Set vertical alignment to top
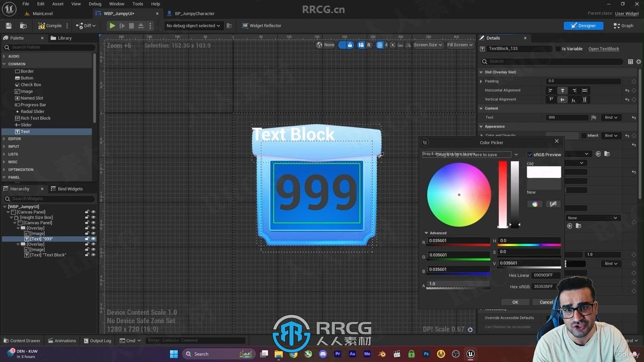This screenshot has height=362, width=644. tap(551, 100)
